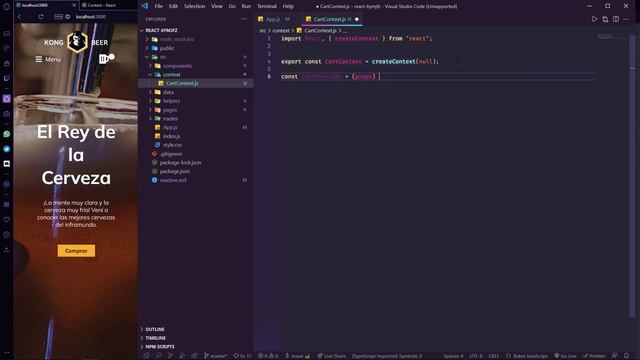The height and width of the screenshot is (360, 640).
Task: Click the Open Changes icon in editor toolbar
Action: pos(605,19)
